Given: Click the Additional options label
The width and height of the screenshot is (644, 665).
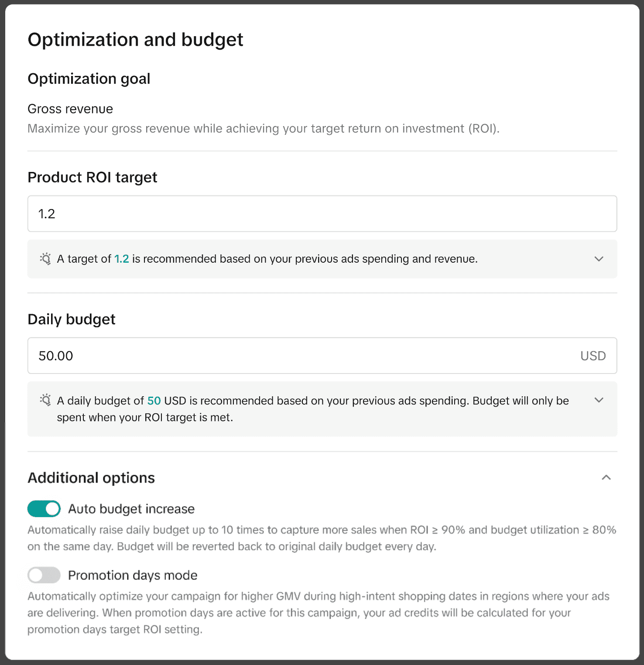Looking at the screenshot, I should pyautogui.click(x=91, y=477).
